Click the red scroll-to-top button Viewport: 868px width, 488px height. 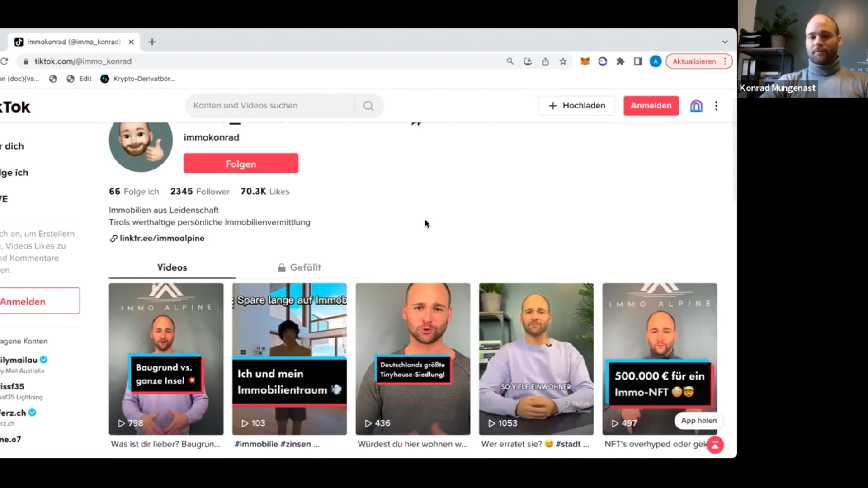point(715,445)
